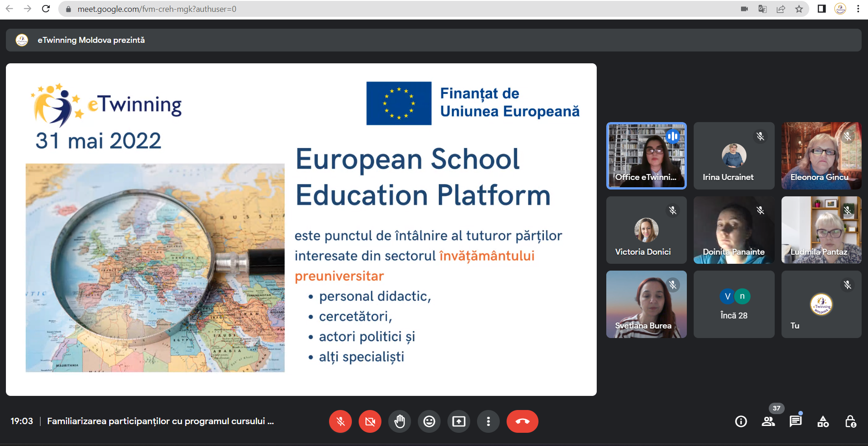
Task: Click speaking indicator on Office eTwinning tile
Action: (x=673, y=136)
